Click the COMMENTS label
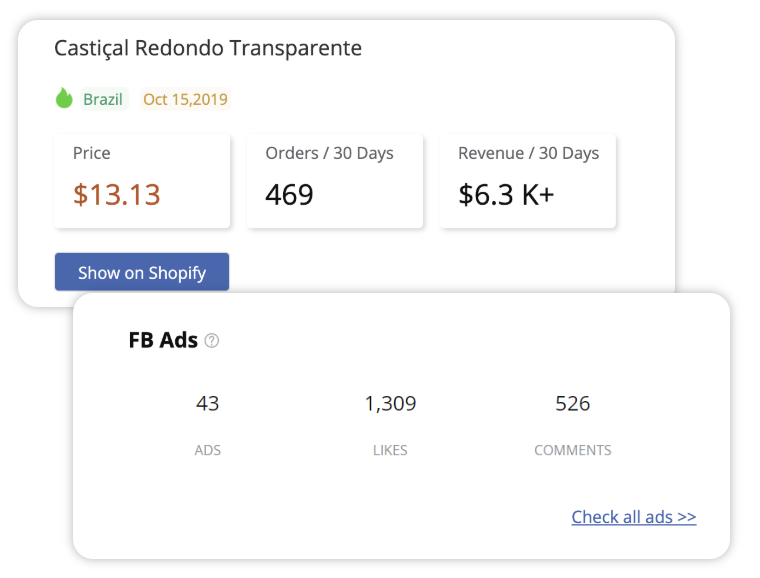This screenshot has width=760, height=578. [x=573, y=450]
